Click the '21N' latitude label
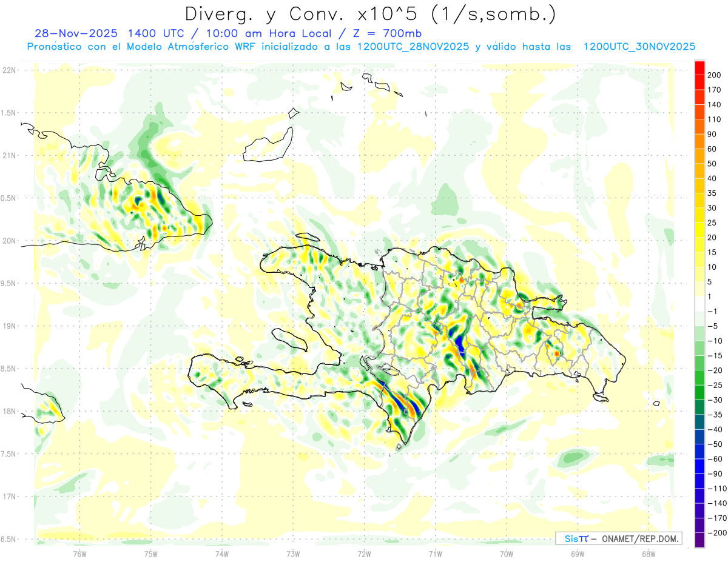728x562 pixels. pos(8,156)
